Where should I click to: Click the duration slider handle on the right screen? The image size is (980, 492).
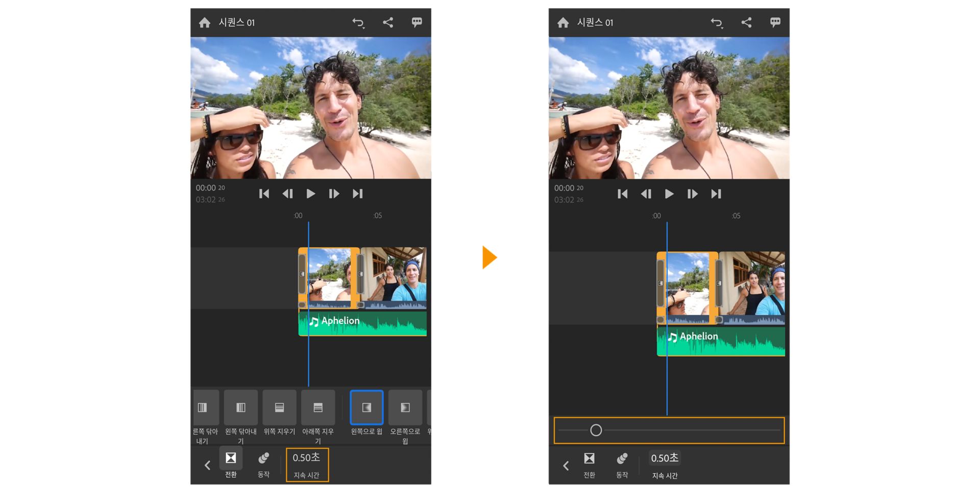pos(596,430)
